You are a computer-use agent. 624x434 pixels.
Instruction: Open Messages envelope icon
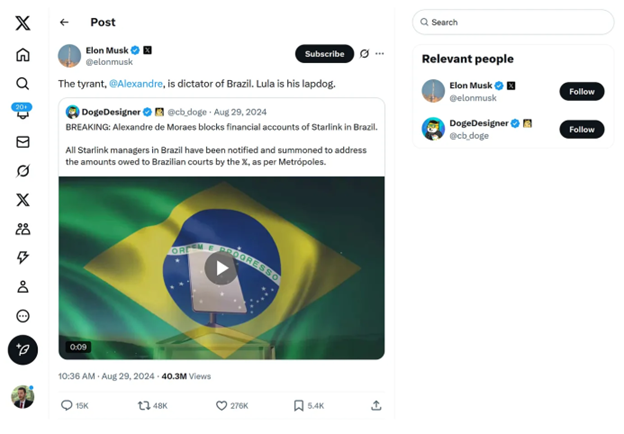22,142
